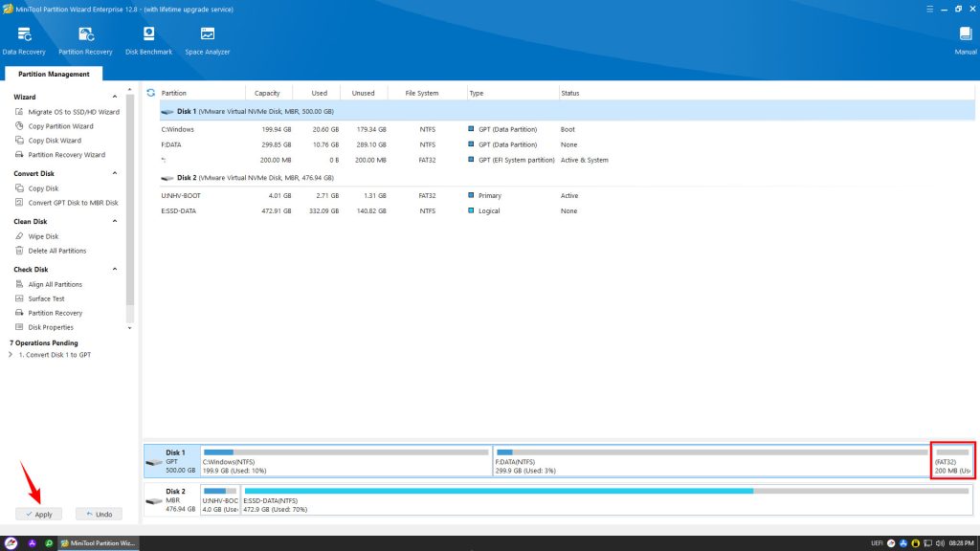Launch Partition Recovery from the toolbar
The width and height of the screenshot is (980, 551).
85,41
